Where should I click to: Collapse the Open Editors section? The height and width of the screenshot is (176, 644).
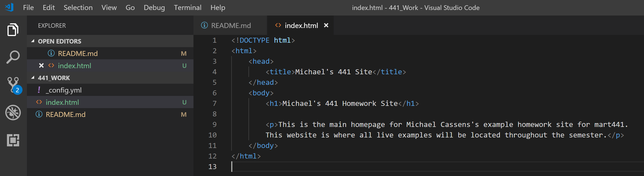tap(33, 41)
